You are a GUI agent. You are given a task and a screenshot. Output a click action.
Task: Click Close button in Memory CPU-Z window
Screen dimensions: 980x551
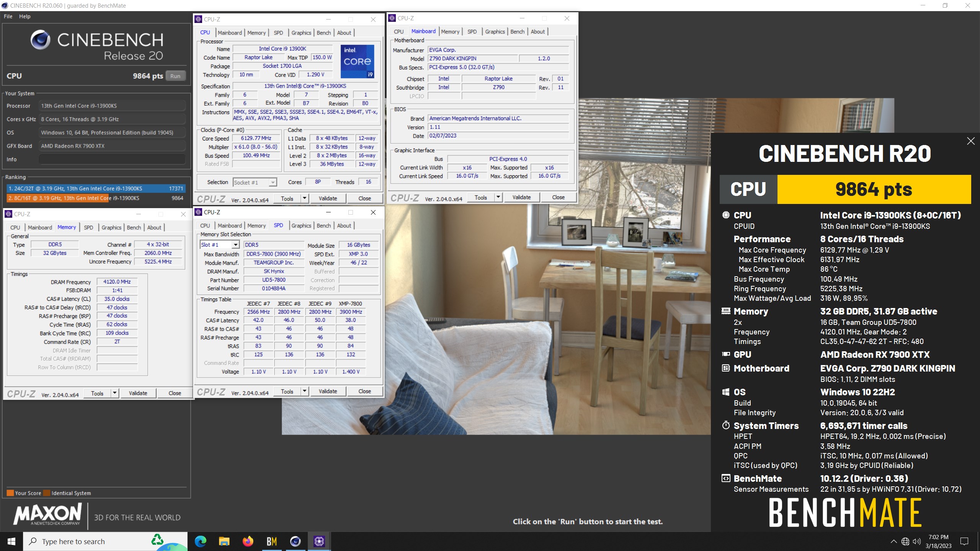click(x=175, y=393)
